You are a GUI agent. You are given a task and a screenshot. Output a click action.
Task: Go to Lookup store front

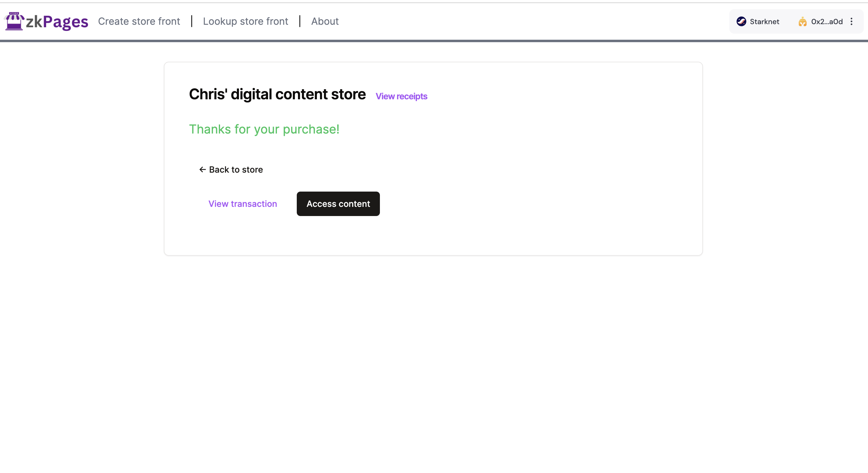pos(245,21)
